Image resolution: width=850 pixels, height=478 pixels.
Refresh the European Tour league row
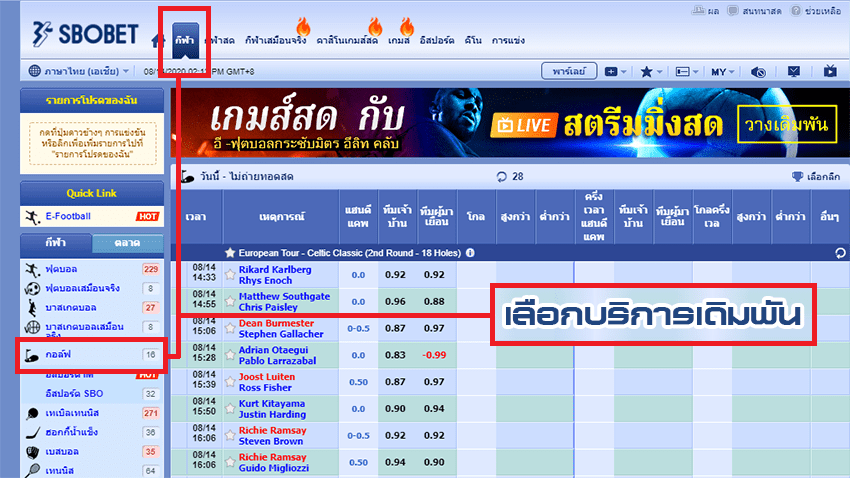point(840,253)
